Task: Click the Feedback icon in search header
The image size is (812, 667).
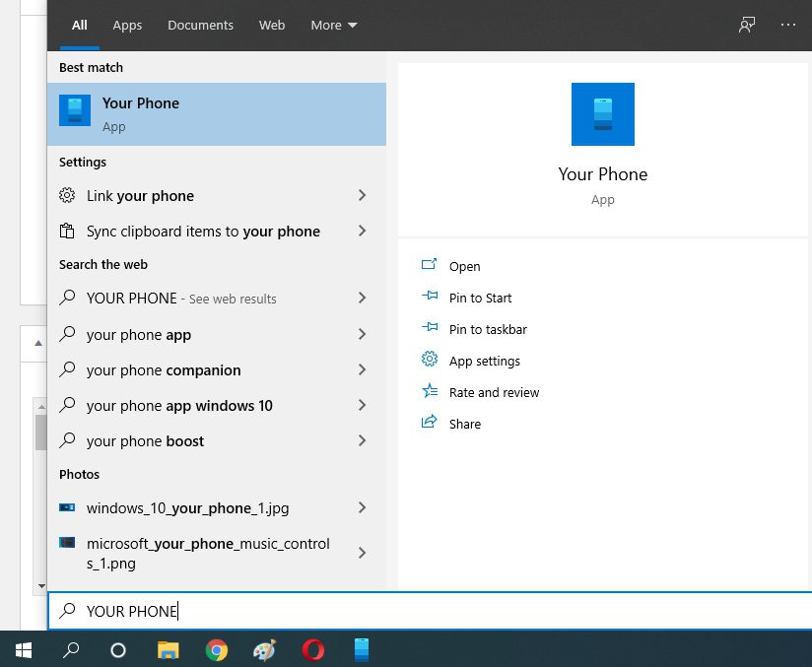Action: [x=747, y=25]
